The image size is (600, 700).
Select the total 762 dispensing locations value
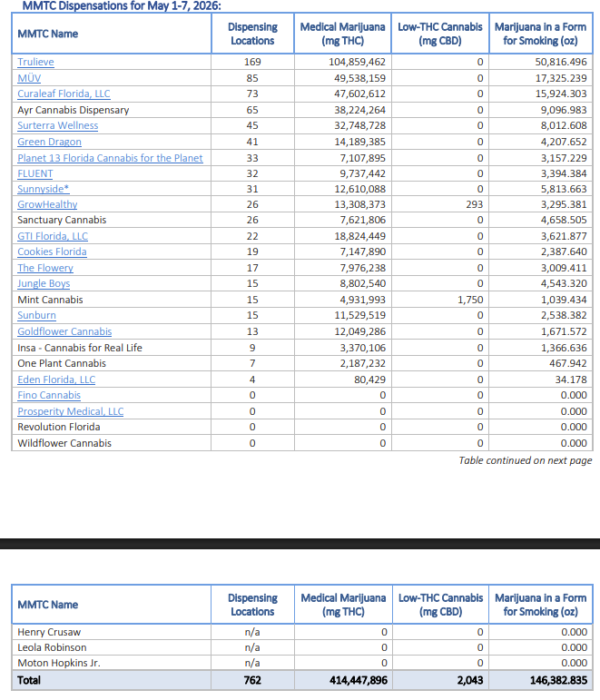(252, 680)
